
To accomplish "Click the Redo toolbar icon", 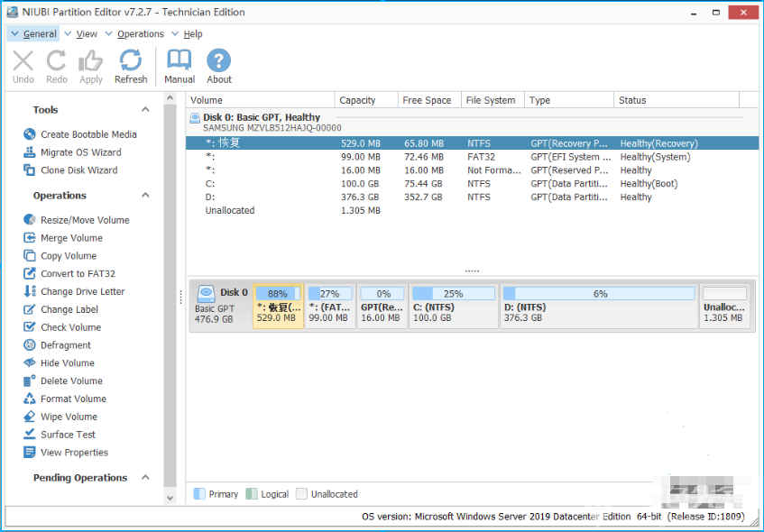I will pos(57,61).
